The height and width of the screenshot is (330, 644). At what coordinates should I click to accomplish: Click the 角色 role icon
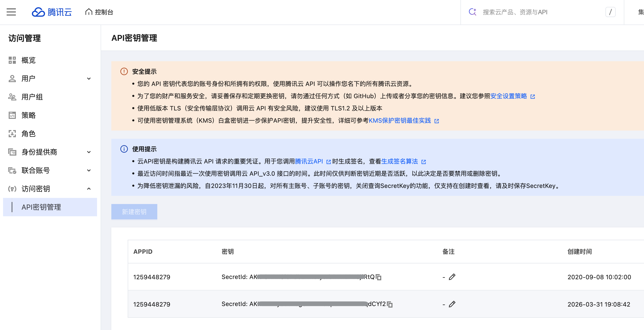[12, 134]
